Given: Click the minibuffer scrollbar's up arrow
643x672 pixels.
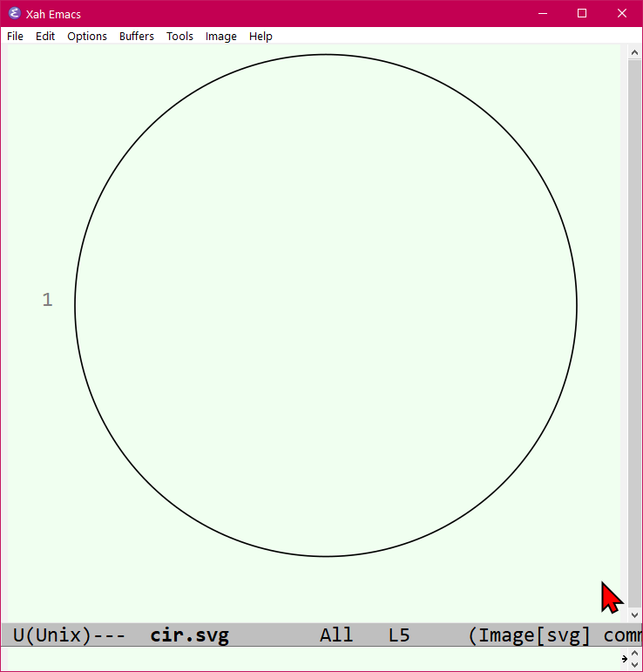Looking at the screenshot, I should click(635, 653).
